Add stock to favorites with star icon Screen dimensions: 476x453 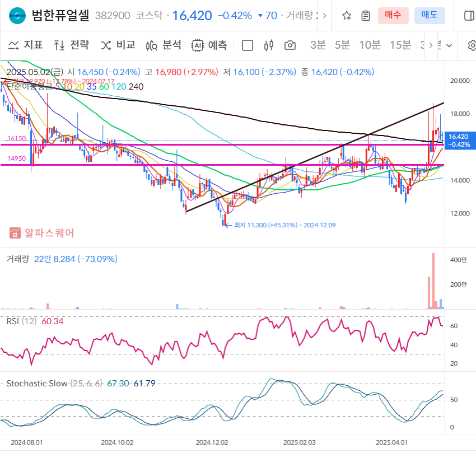tap(346, 15)
